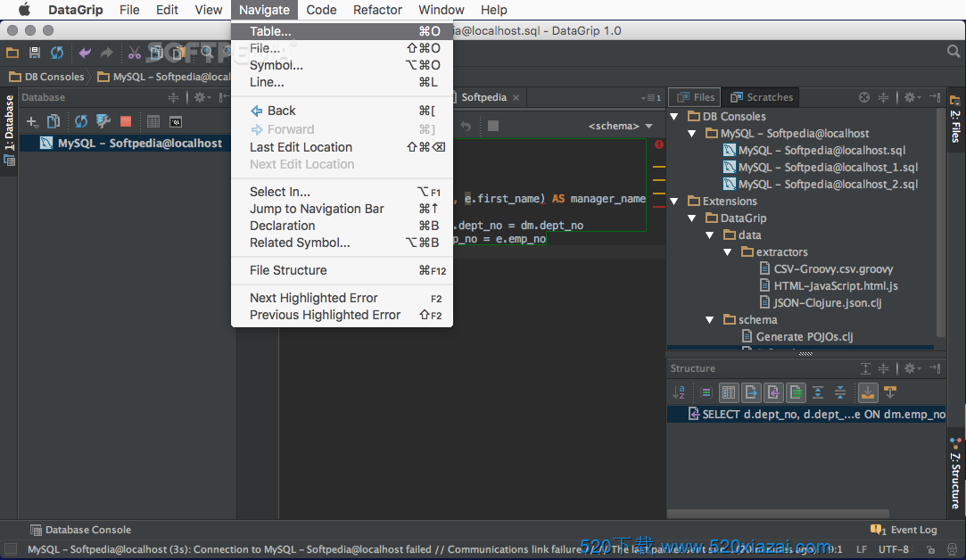Image resolution: width=966 pixels, height=560 pixels.
Task: Open JSON-Clojure.json.clj in the tree
Action: pyautogui.click(x=820, y=302)
